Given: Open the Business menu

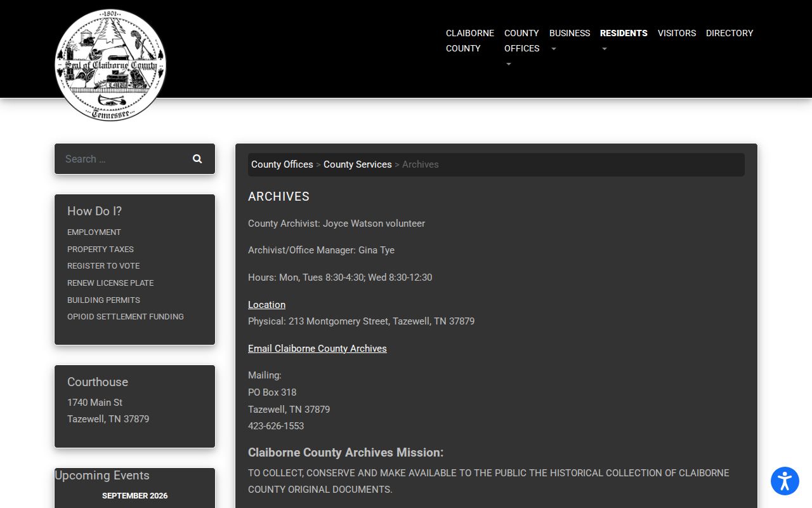Looking at the screenshot, I should pyautogui.click(x=570, y=33).
